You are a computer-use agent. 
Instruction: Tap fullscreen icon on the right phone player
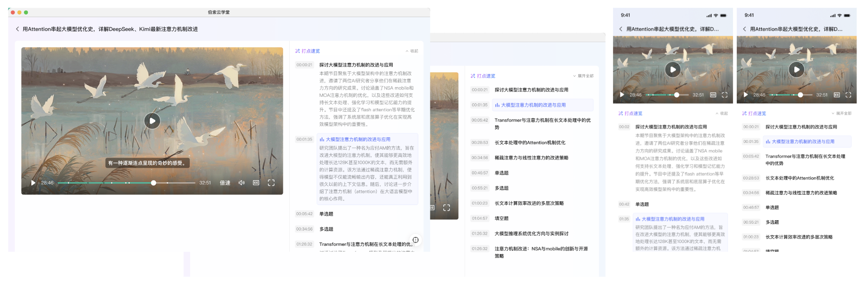click(x=849, y=95)
